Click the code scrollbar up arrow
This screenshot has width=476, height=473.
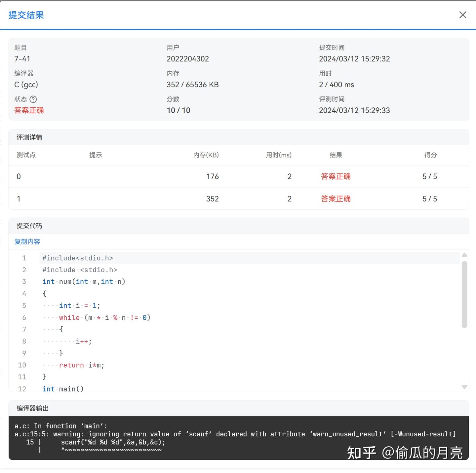[464, 255]
